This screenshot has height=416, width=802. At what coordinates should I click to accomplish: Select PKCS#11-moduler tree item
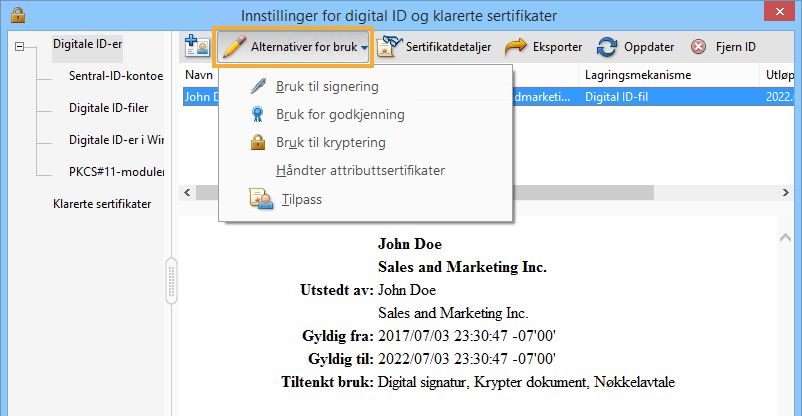pyautogui.click(x=116, y=172)
